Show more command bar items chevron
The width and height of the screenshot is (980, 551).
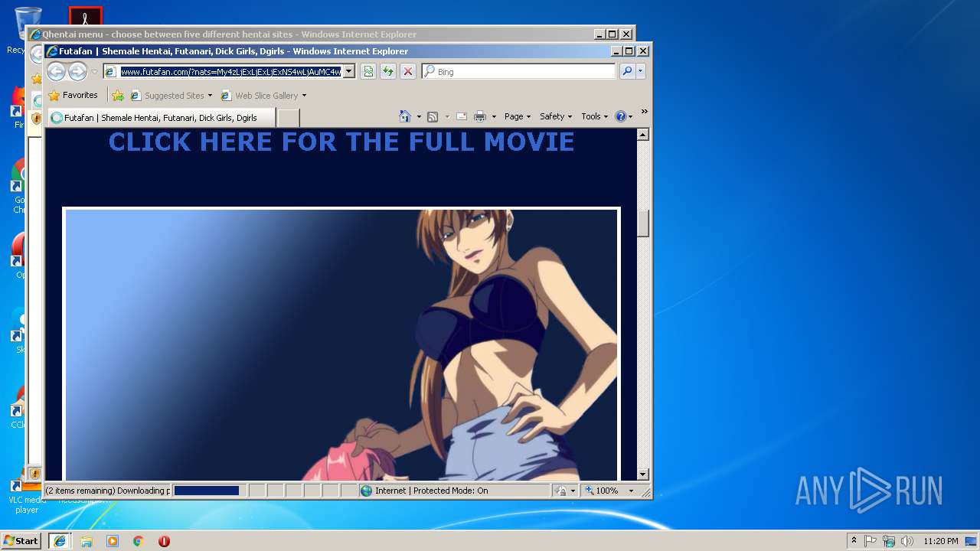[645, 112]
